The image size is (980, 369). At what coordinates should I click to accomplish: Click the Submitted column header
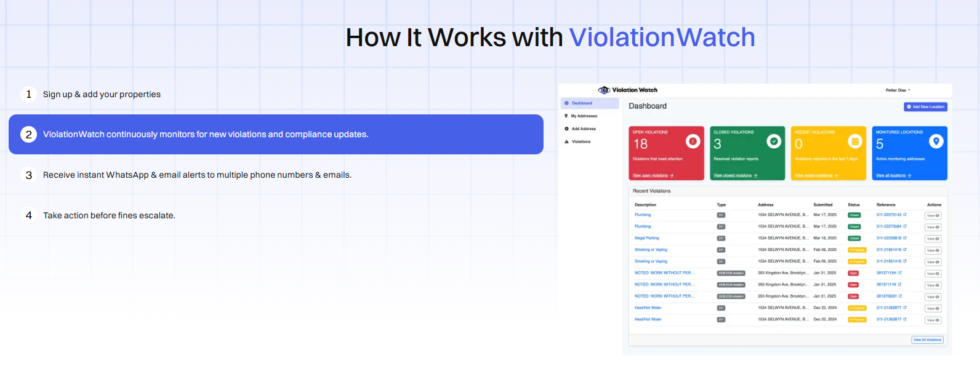[x=823, y=205]
